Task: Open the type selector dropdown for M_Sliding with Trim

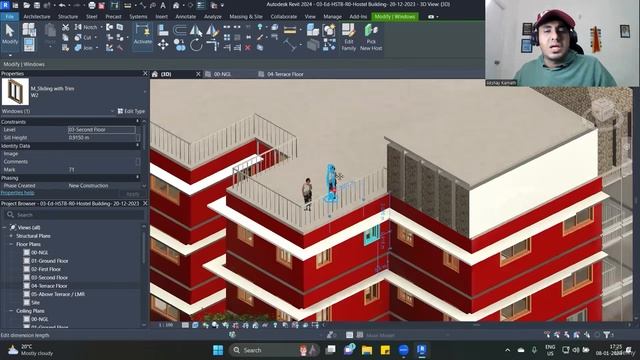Action: 144,92
